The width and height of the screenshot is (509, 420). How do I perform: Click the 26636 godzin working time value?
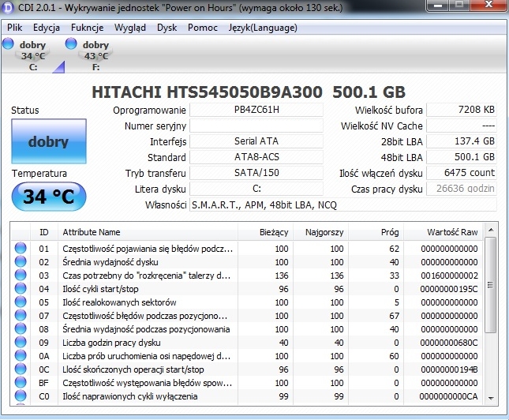462,189
